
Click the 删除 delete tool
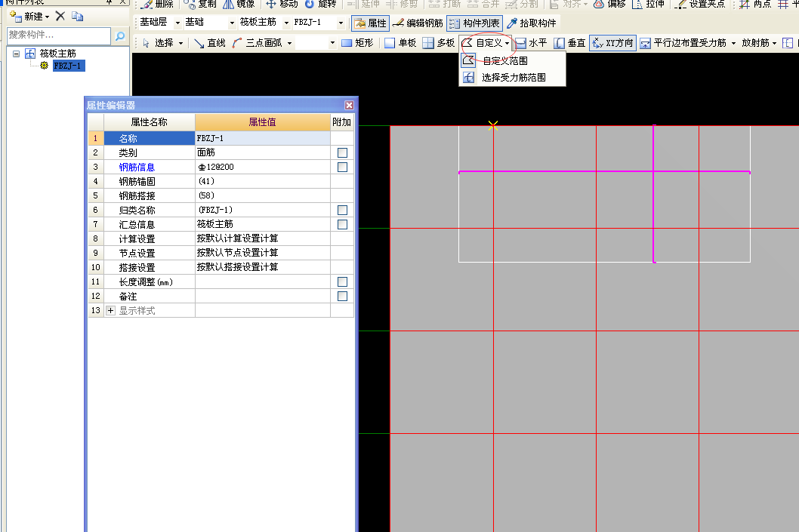coord(158,4)
